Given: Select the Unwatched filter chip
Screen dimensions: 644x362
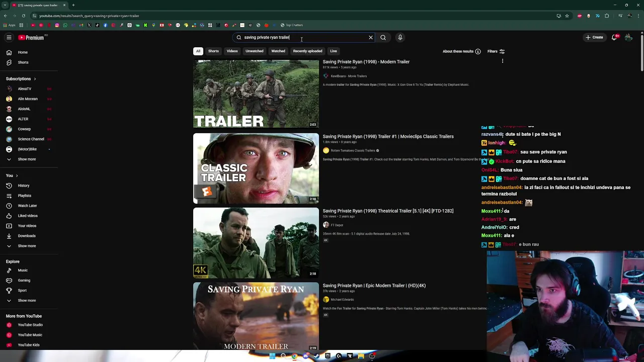Looking at the screenshot, I should pos(255,51).
